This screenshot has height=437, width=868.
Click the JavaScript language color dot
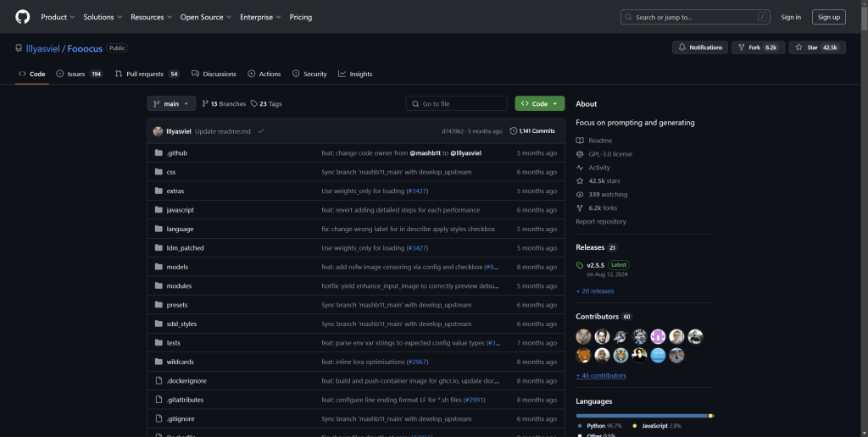[x=634, y=426]
